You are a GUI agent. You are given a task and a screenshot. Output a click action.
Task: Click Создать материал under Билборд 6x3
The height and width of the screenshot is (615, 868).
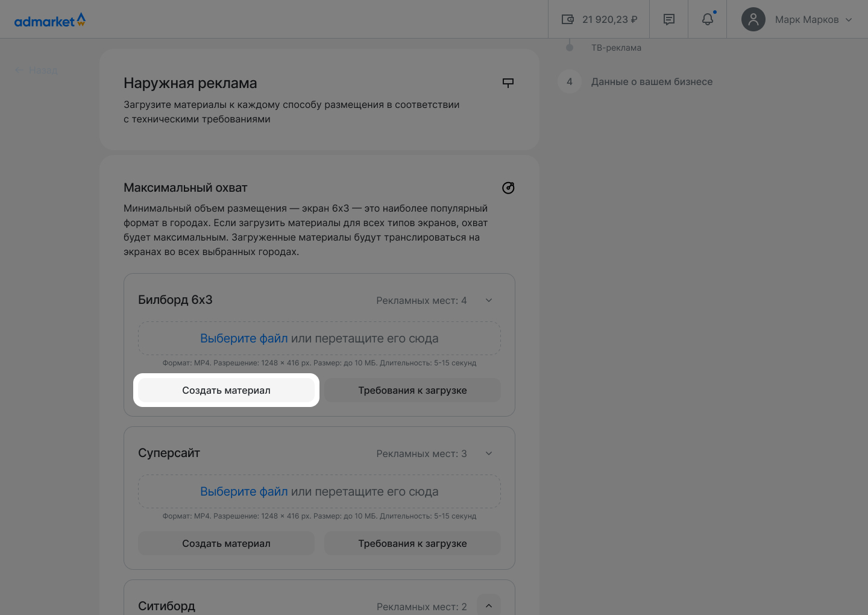pos(226,390)
